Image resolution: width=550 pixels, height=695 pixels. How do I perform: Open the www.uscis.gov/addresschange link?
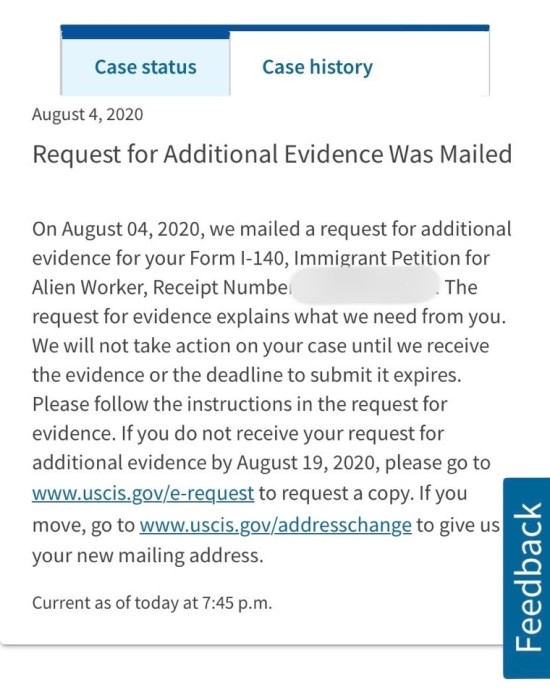pos(275,525)
